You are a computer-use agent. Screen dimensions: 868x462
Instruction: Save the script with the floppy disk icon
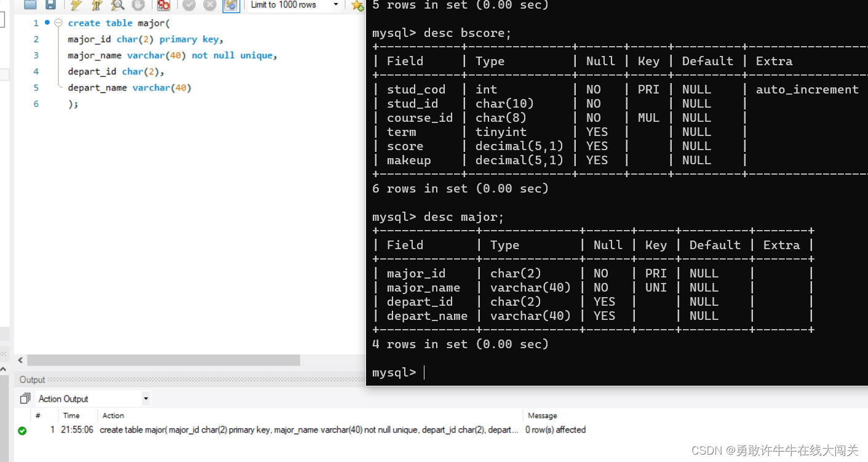tap(50, 5)
